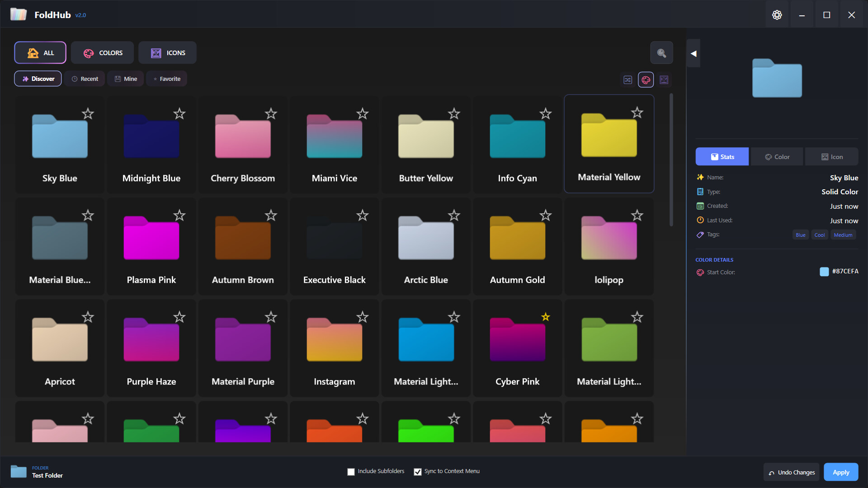Click Undo Changes
The height and width of the screenshot is (488, 868).
pos(791,471)
